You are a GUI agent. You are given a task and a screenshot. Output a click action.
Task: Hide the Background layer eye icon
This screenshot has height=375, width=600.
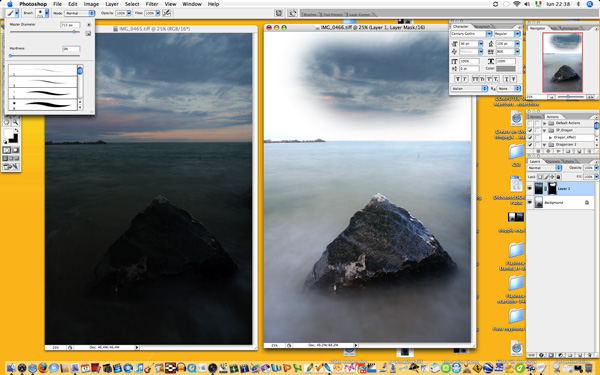pyautogui.click(x=530, y=202)
